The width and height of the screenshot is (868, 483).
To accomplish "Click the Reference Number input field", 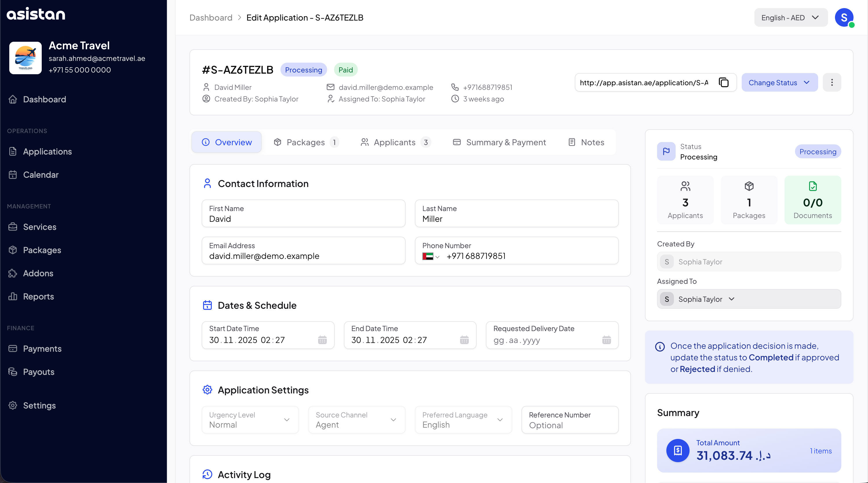I will click(x=570, y=425).
